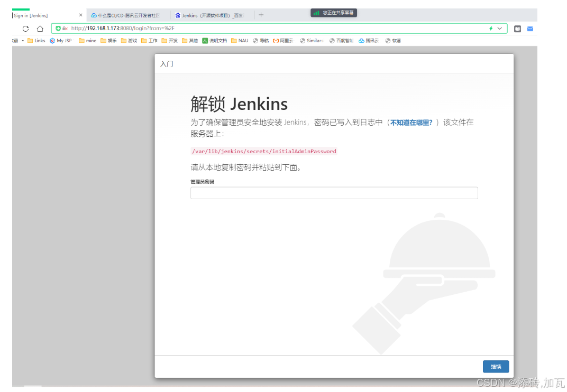This screenshot has width=567, height=392.
Task: Focus the 管理员密码 password field
Action: tap(334, 193)
